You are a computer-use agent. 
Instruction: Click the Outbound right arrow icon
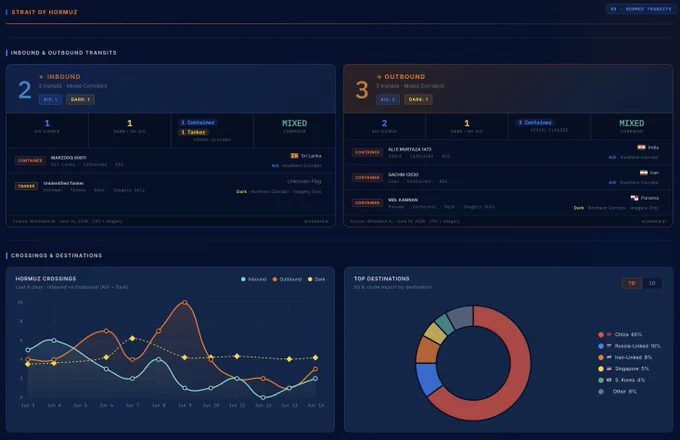point(379,77)
